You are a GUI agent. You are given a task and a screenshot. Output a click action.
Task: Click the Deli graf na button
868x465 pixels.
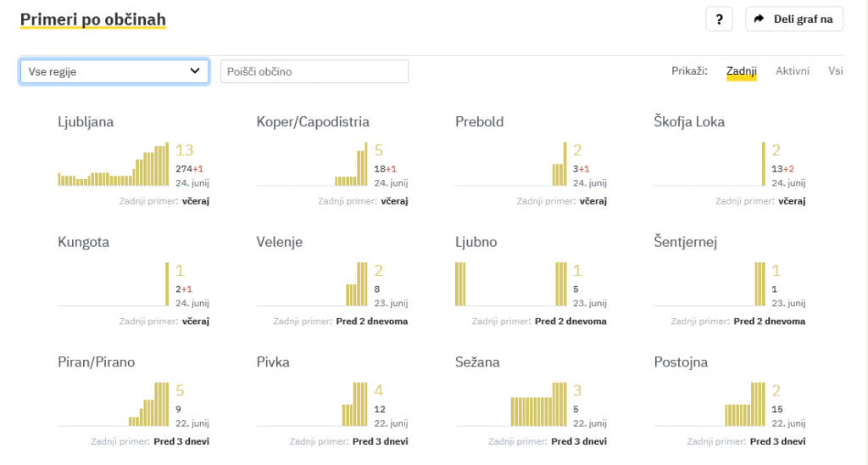794,19
